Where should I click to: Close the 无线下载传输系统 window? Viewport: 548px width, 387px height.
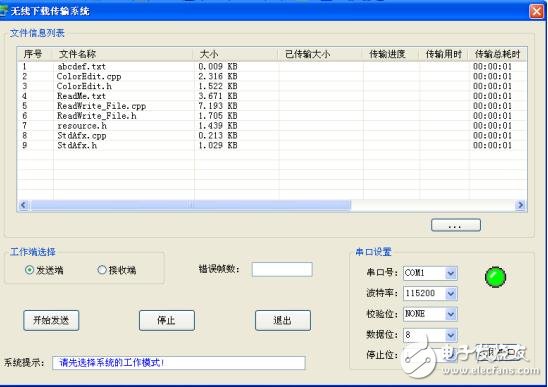pos(536,12)
